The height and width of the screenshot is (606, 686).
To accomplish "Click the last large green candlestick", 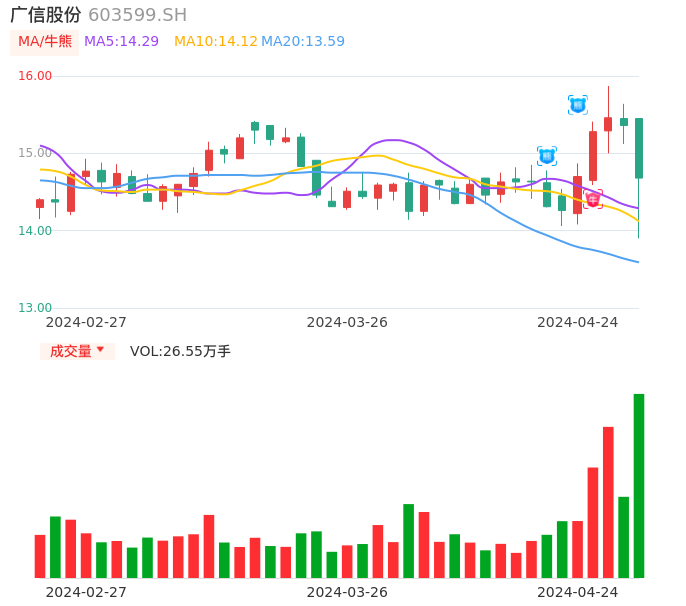I will [639, 148].
